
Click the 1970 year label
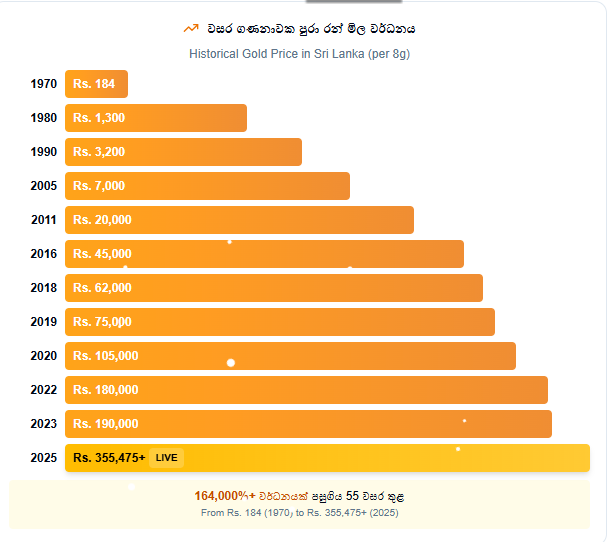point(43,84)
